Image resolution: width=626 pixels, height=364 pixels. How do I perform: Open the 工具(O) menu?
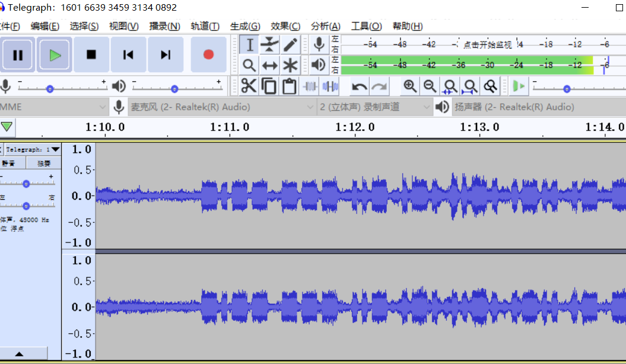coord(367,26)
